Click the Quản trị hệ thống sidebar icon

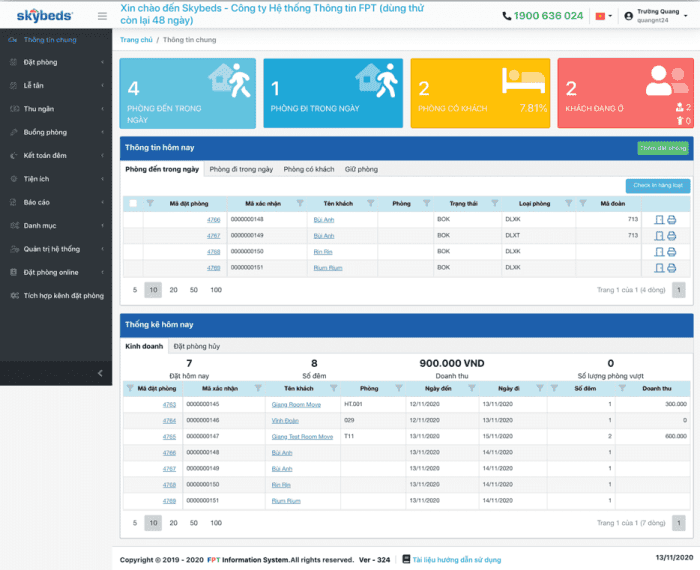14,249
